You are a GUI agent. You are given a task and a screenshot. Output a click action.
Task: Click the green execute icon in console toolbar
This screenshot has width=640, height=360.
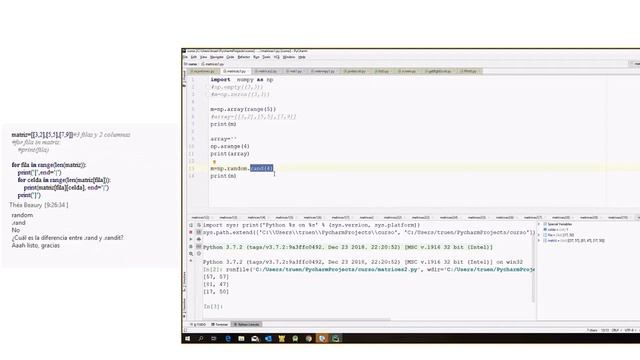tap(191, 240)
